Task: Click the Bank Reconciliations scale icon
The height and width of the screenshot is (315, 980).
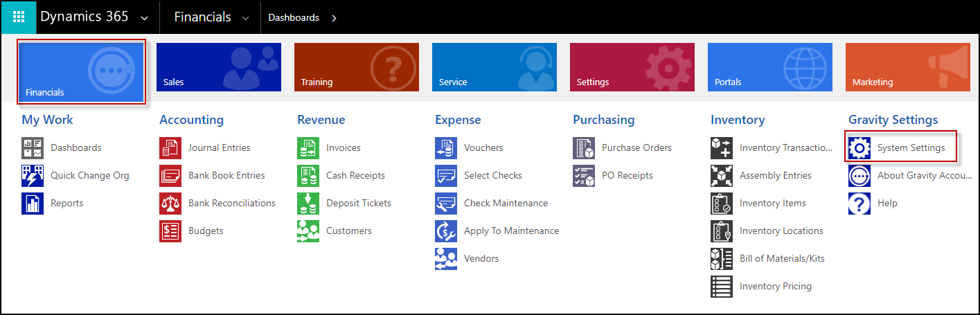Action: (170, 203)
